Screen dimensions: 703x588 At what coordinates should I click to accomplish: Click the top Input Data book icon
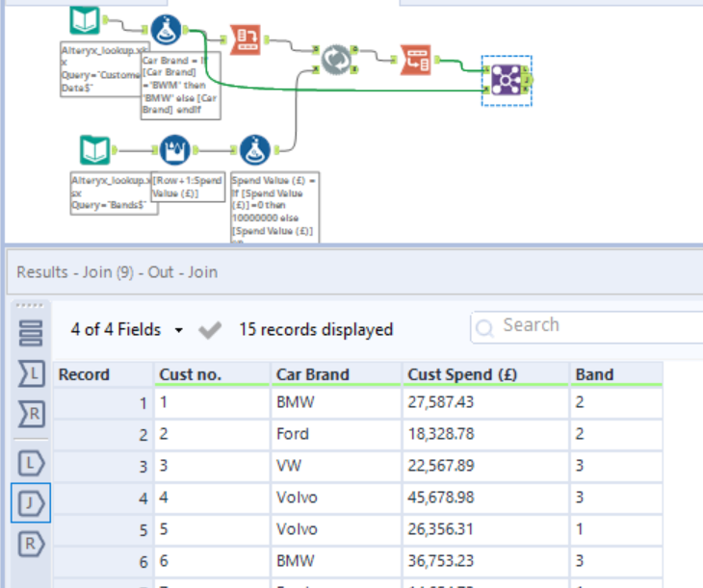pyautogui.click(x=85, y=21)
